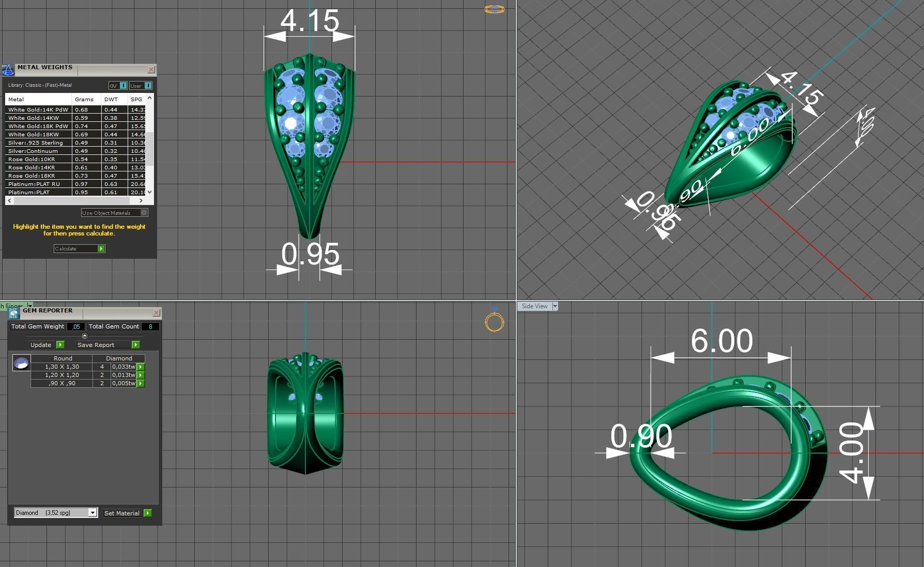Click the Diamond column header in gem table

(x=119, y=358)
